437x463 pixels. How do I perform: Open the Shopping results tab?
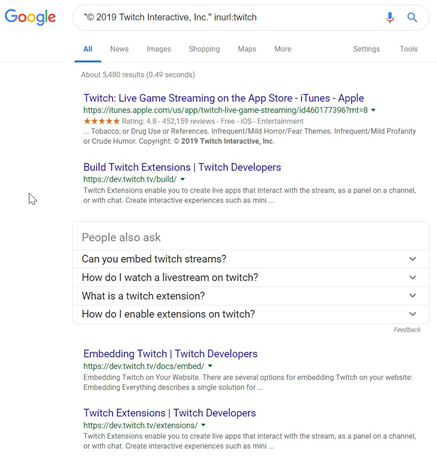204,49
